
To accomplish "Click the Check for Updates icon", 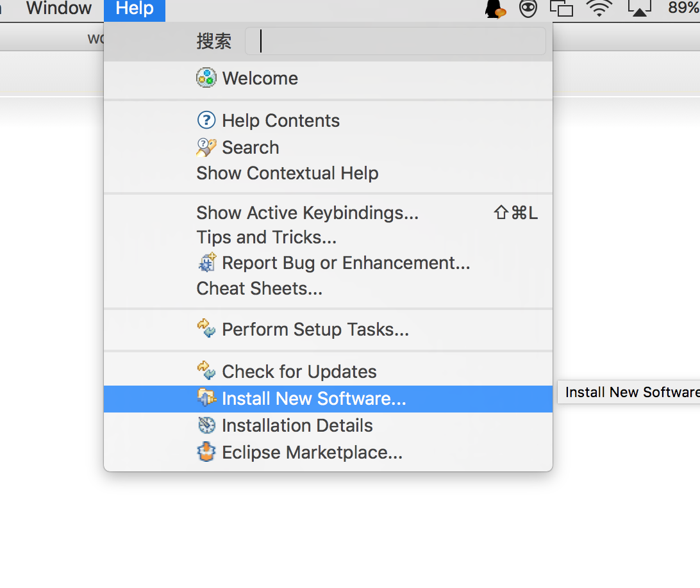I will pyautogui.click(x=206, y=371).
